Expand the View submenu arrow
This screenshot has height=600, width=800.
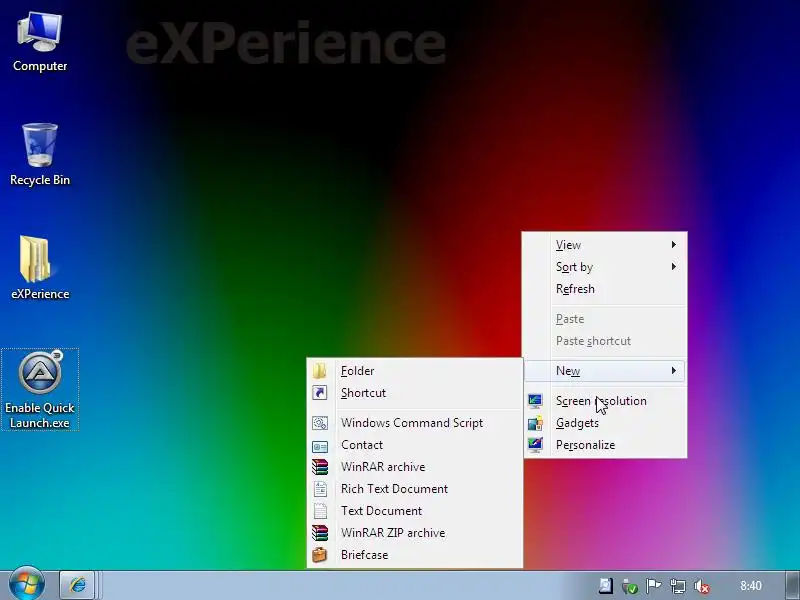(x=674, y=245)
